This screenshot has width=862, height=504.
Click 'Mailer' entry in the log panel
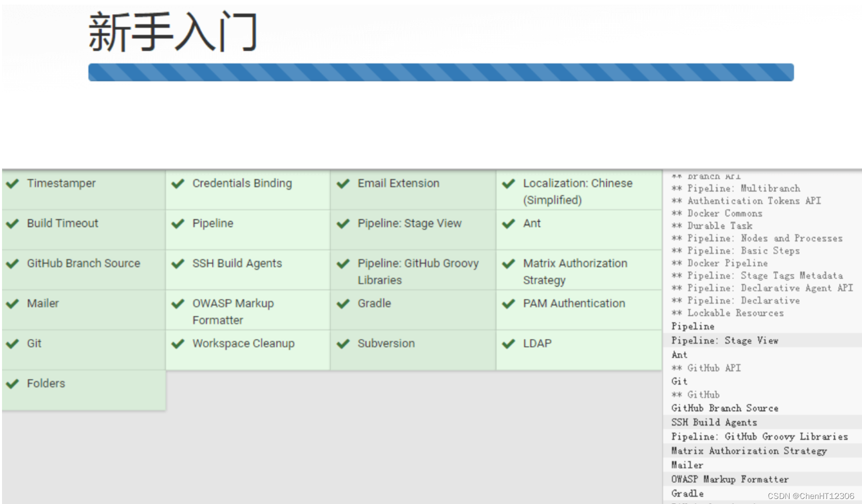687,465
